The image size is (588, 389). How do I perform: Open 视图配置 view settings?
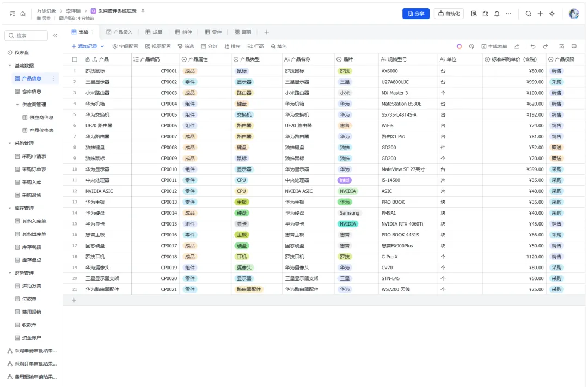tap(158, 46)
